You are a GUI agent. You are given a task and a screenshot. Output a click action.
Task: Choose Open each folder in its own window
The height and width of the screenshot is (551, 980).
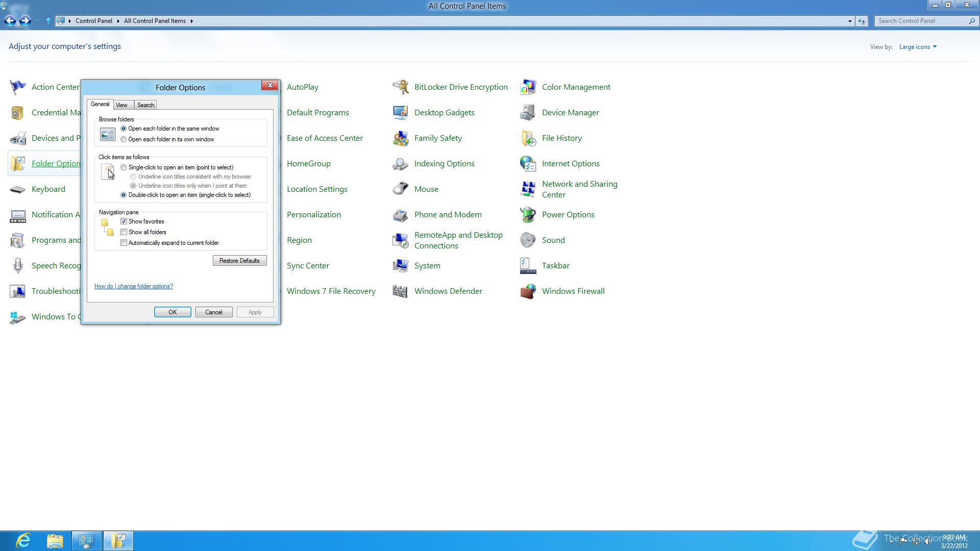point(124,139)
